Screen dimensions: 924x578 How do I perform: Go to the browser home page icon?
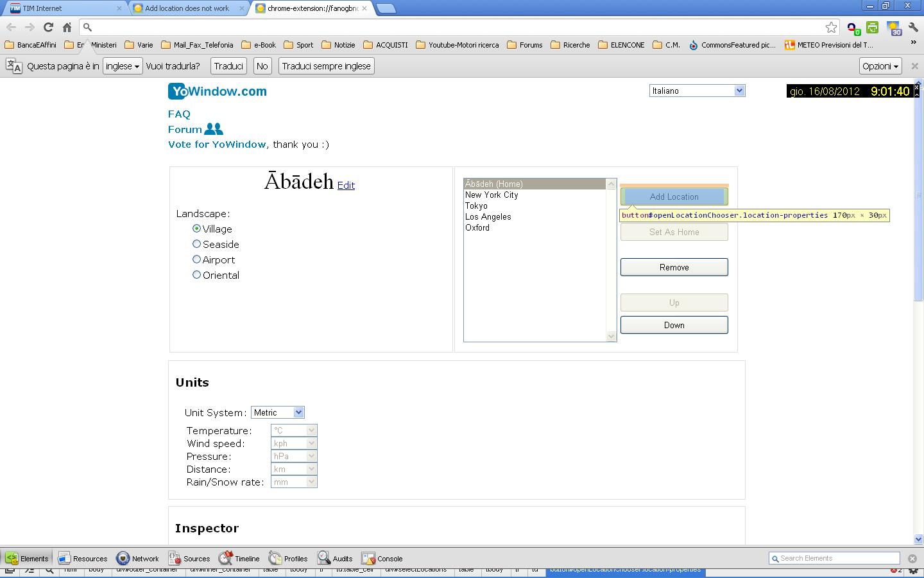(x=67, y=27)
